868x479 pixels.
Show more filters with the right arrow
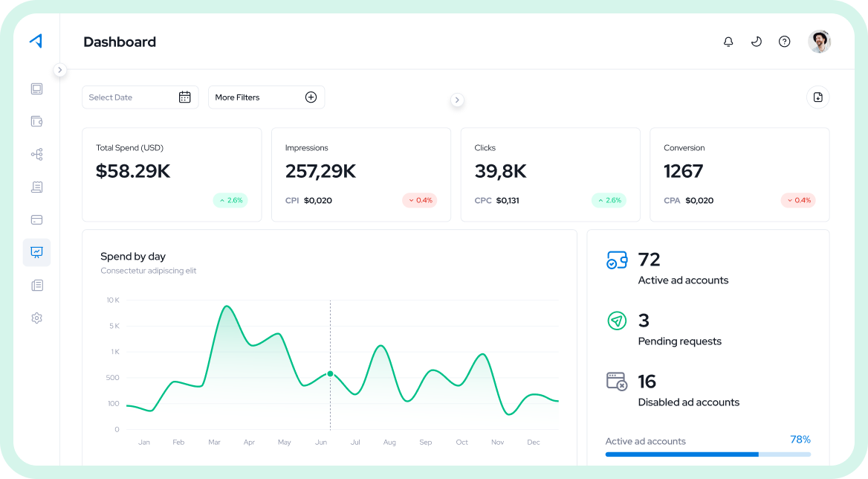[457, 100]
